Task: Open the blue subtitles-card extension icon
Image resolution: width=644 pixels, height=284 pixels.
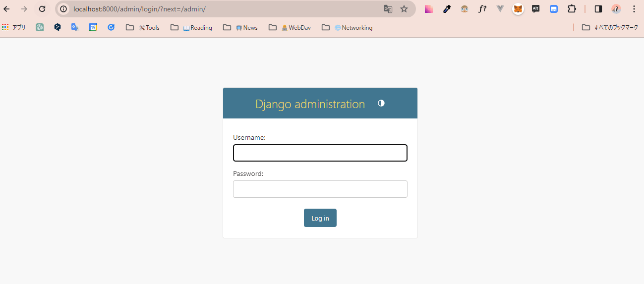Action: click(554, 9)
